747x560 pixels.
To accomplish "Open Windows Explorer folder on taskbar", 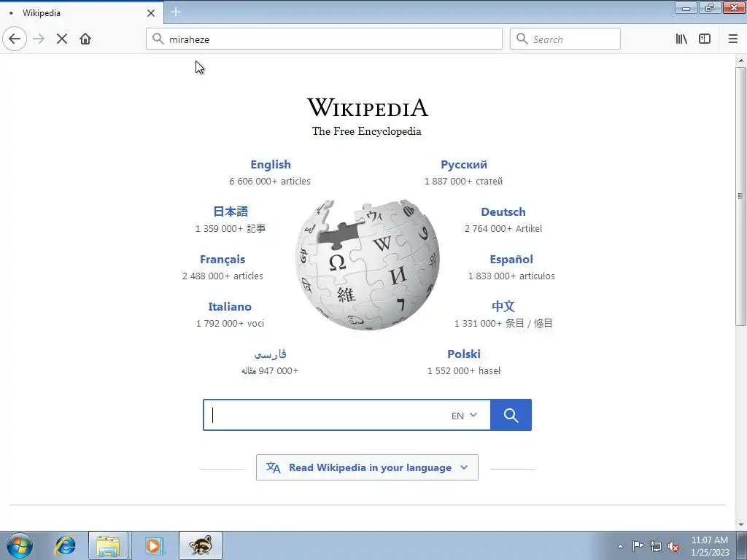I will pyautogui.click(x=108, y=545).
